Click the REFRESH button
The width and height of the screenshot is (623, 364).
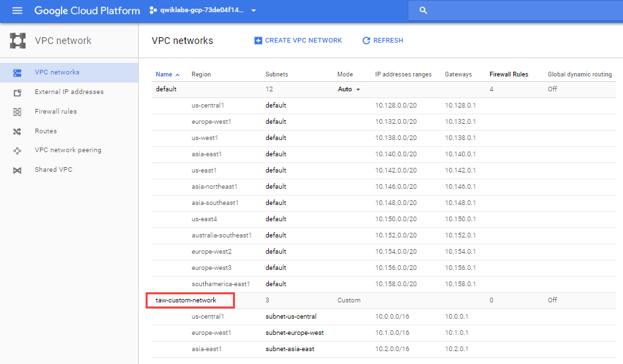tap(383, 41)
